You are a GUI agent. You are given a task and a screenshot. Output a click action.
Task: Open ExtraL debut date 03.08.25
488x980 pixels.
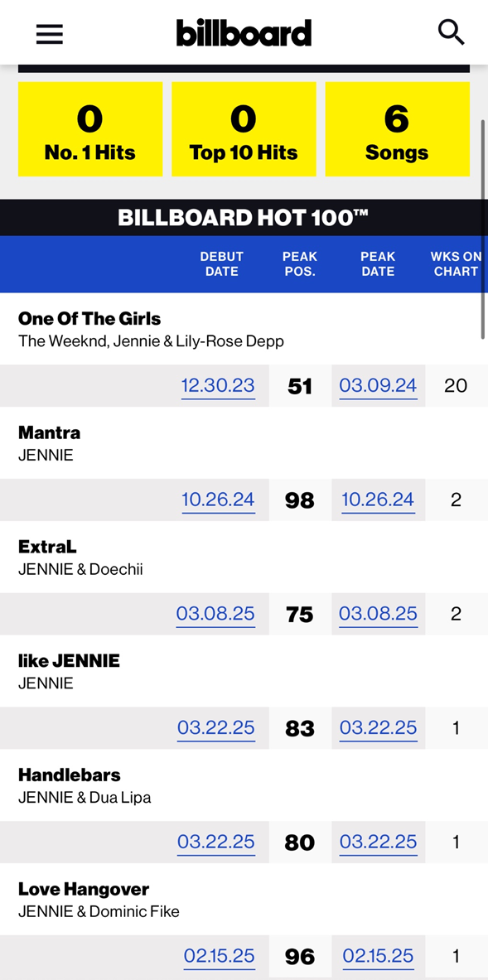215,614
